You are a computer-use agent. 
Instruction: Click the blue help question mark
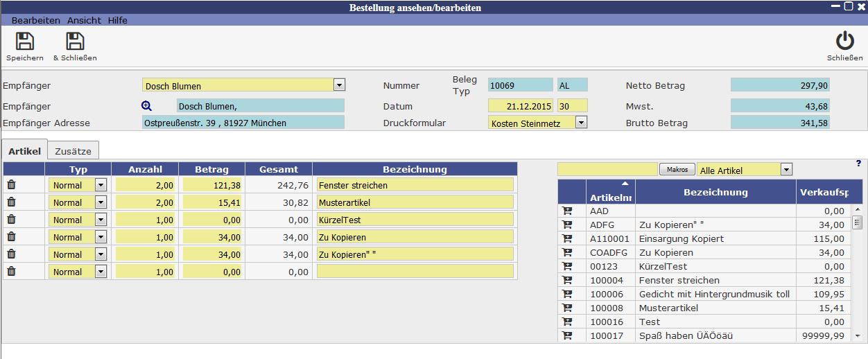tap(858, 164)
